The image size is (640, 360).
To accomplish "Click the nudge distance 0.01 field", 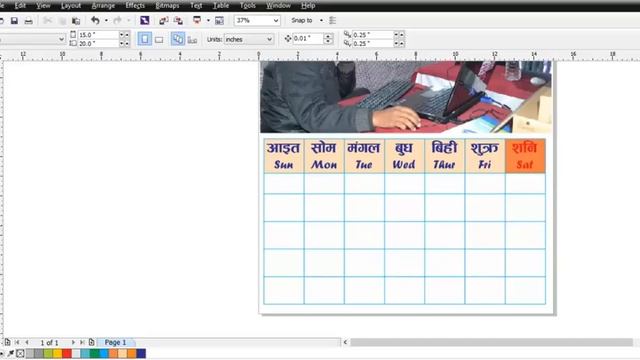I will (x=308, y=39).
